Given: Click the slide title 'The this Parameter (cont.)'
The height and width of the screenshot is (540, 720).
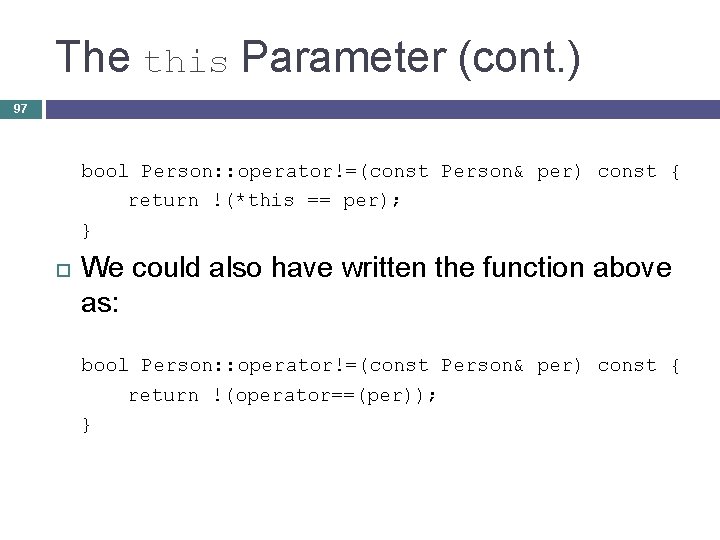Looking at the screenshot, I should pos(317,58).
